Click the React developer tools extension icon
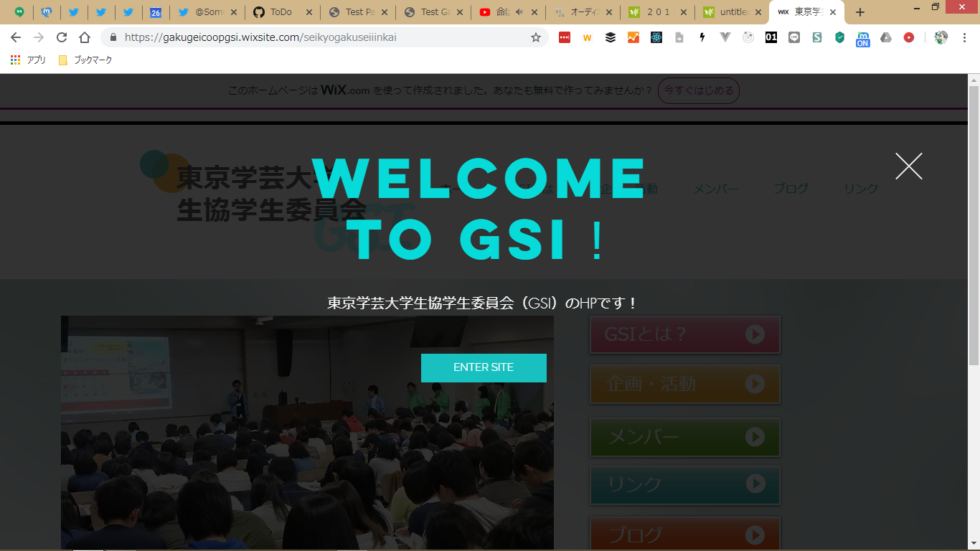This screenshot has height=551, width=980. [x=656, y=37]
